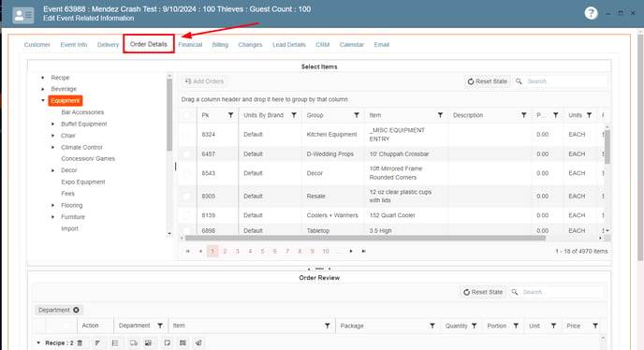Expand the Recipe tree node
Image resolution: width=644 pixels, height=350 pixels.
pyautogui.click(x=43, y=78)
